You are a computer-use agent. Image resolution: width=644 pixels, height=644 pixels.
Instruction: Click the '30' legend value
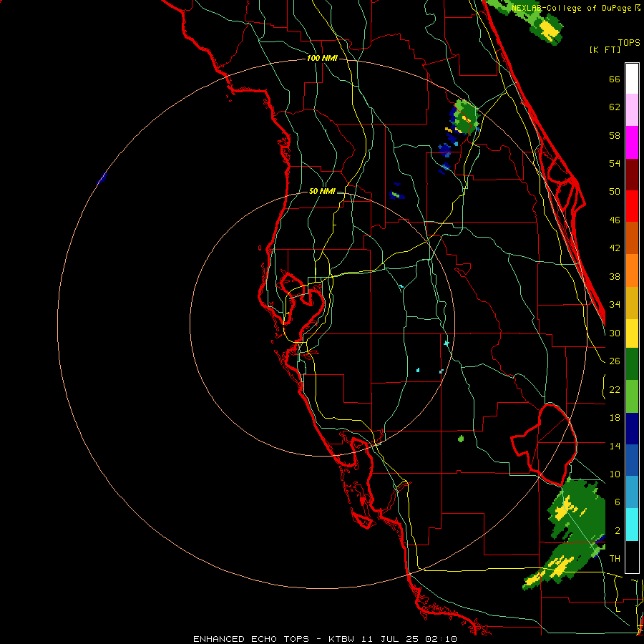coord(615,333)
